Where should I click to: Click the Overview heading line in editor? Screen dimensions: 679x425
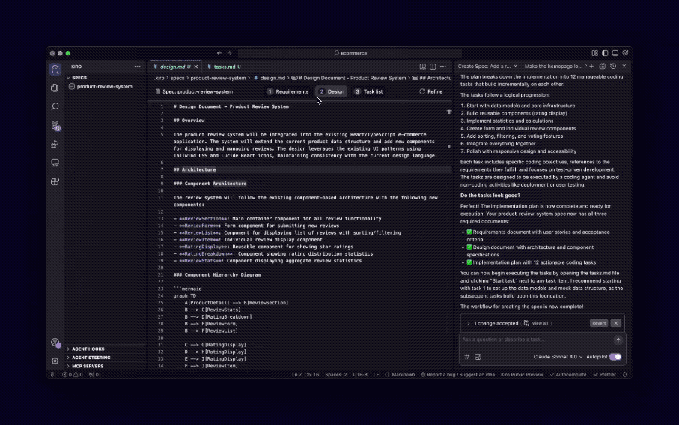[x=188, y=120]
